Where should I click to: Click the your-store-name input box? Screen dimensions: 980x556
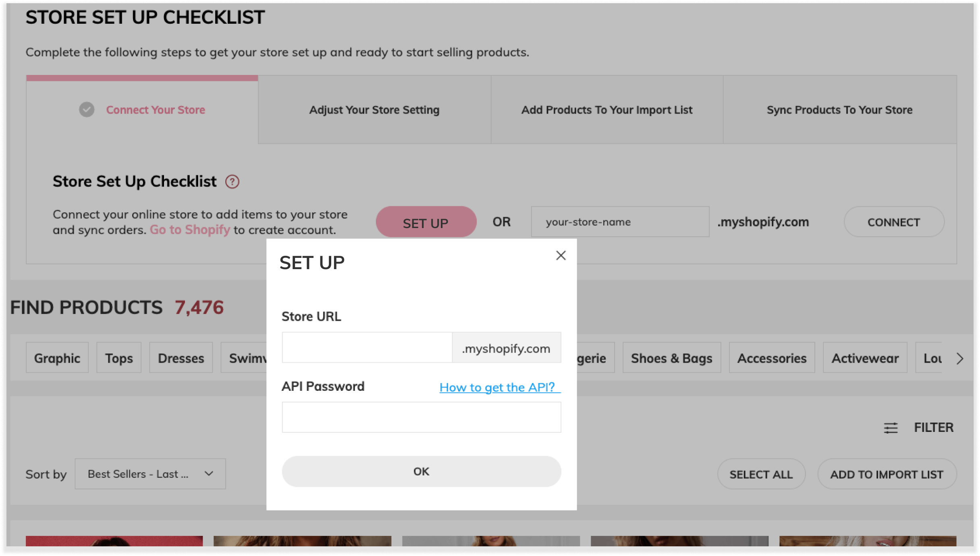pos(620,222)
